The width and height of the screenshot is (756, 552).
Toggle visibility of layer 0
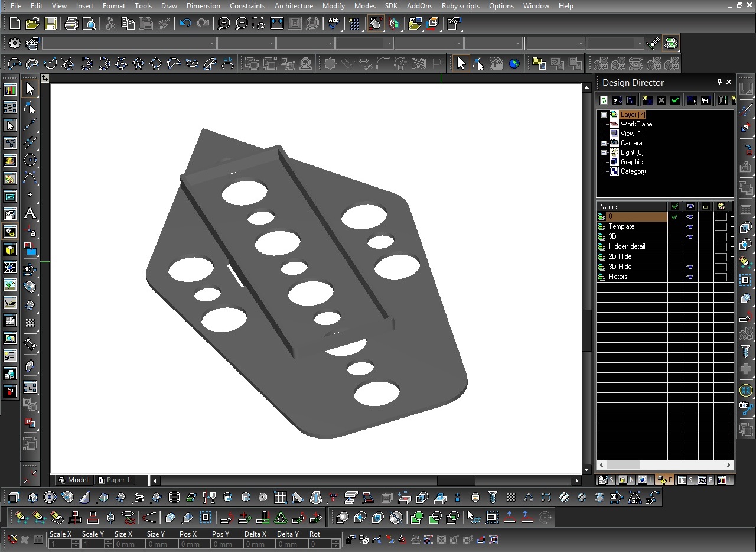tap(690, 217)
